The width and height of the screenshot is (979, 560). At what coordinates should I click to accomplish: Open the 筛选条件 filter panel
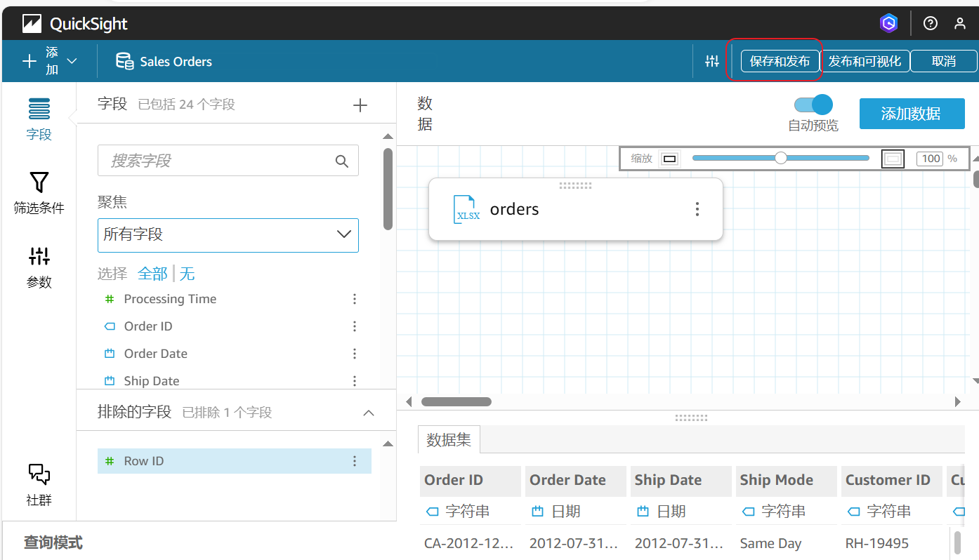(x=39, y=192)
